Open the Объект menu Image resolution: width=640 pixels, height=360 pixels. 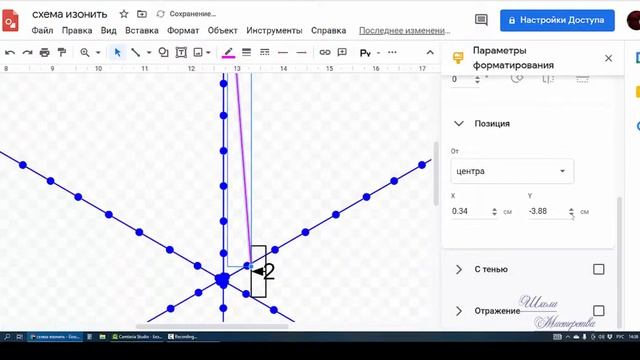click(222, 31)
